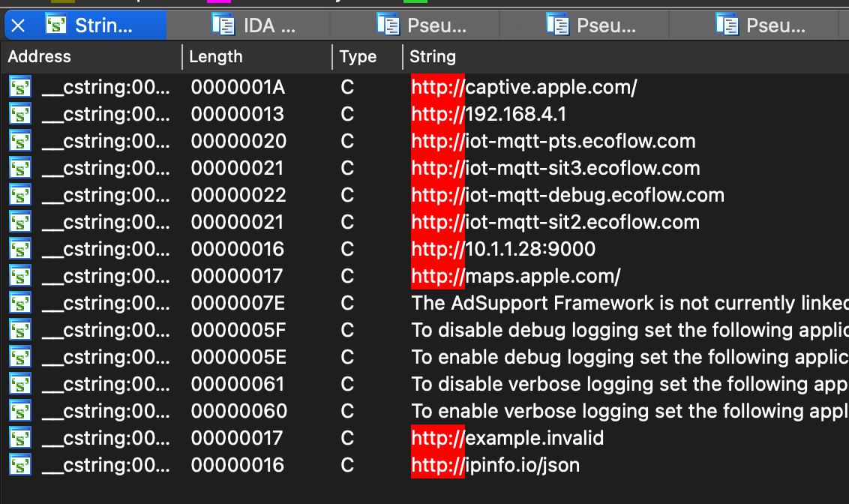
Task: Click length value 00000020
Action: 238,141
